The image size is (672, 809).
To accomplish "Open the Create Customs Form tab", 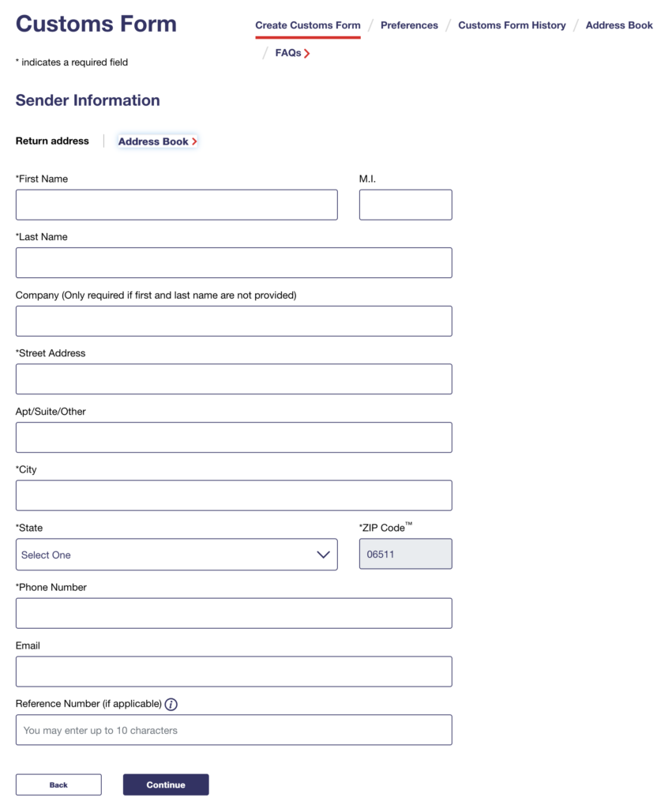I will click(307, 25).
